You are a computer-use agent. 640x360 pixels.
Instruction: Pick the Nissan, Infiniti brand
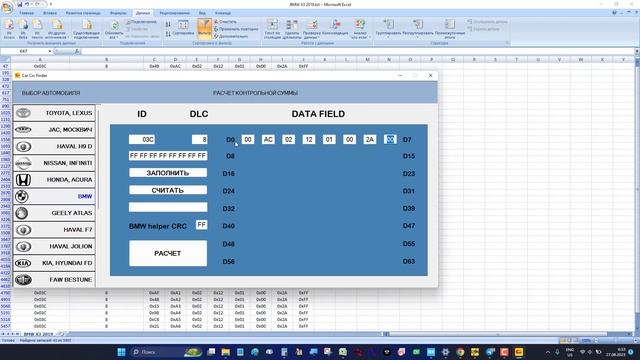[x=54, y=163]
